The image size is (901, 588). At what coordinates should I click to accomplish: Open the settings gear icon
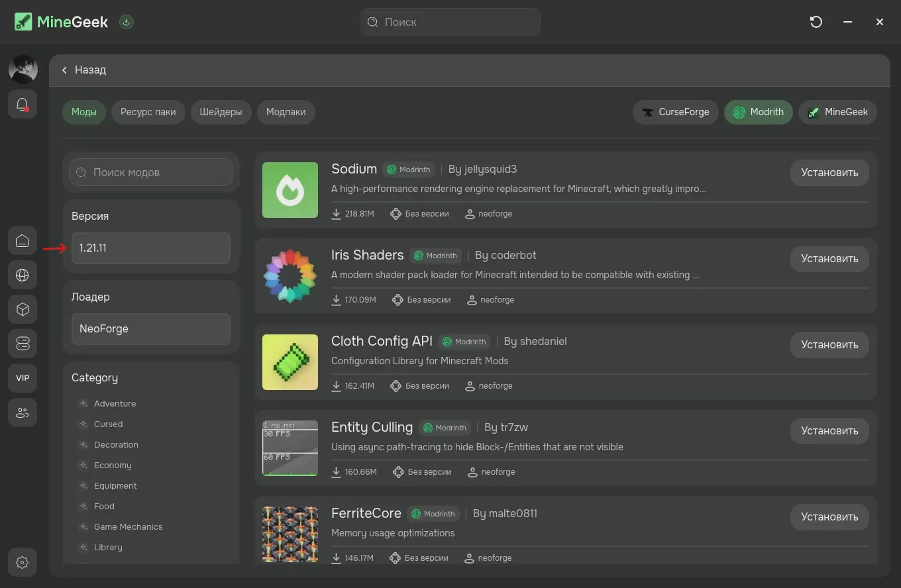[x=23, y=562]
